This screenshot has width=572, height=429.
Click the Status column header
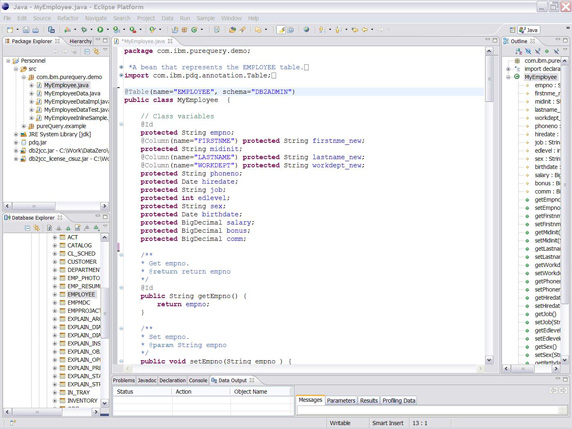(x=142, y=391)
